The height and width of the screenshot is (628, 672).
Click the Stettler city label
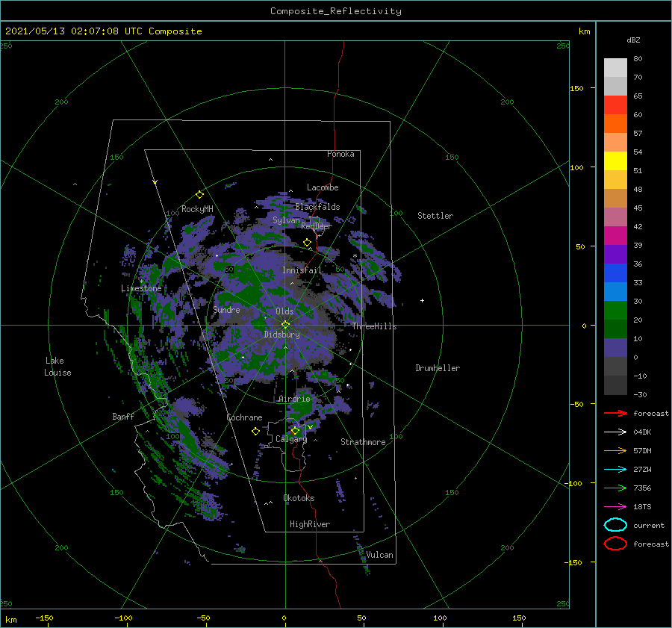(435, 216)
